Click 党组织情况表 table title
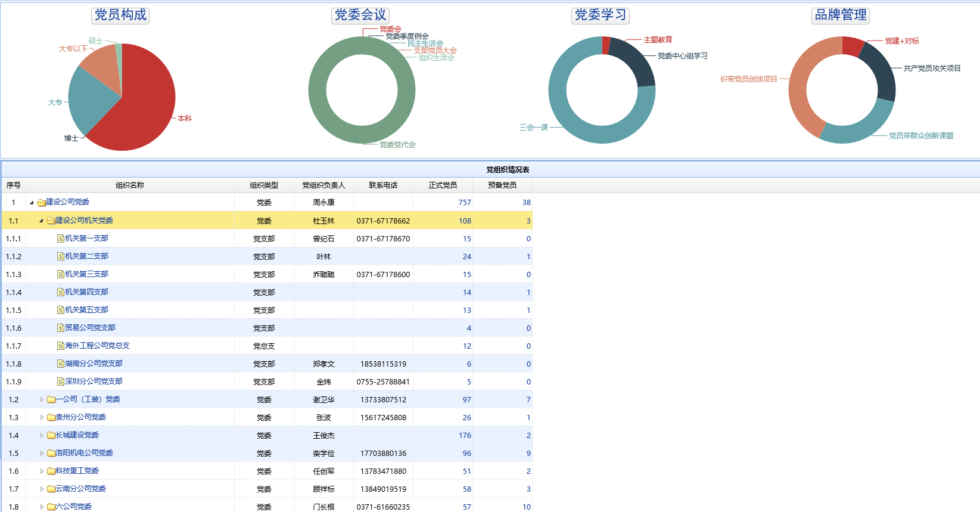The image size is (980, 512). click(508, 170)
